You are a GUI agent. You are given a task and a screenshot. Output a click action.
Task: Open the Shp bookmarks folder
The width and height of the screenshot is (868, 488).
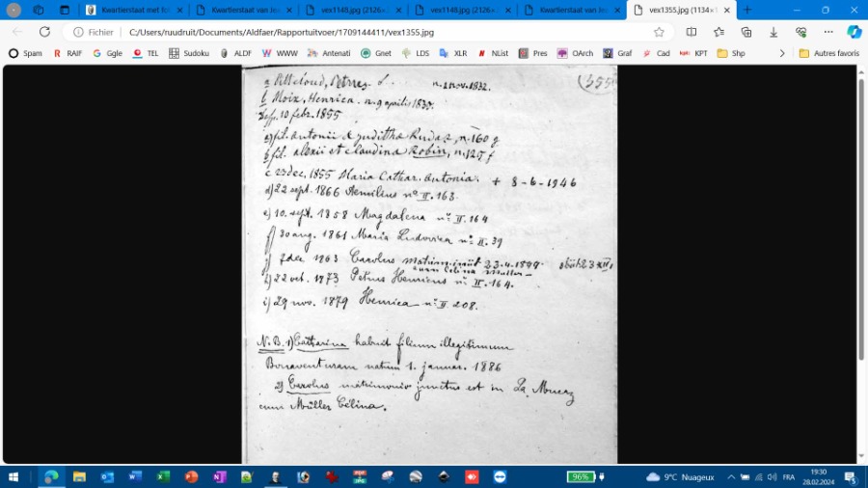click(x=731, y=53)
